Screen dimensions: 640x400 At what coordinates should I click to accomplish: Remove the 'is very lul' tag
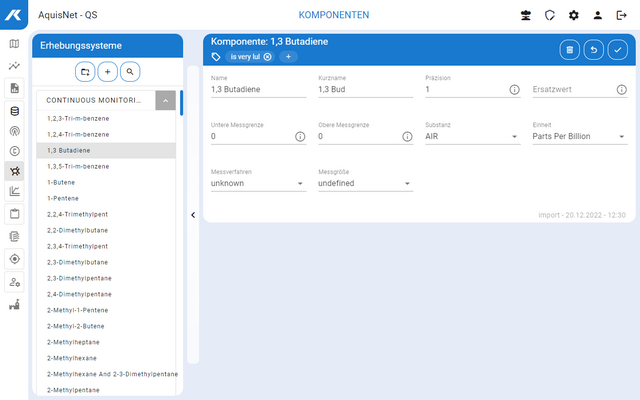(267, 57)
